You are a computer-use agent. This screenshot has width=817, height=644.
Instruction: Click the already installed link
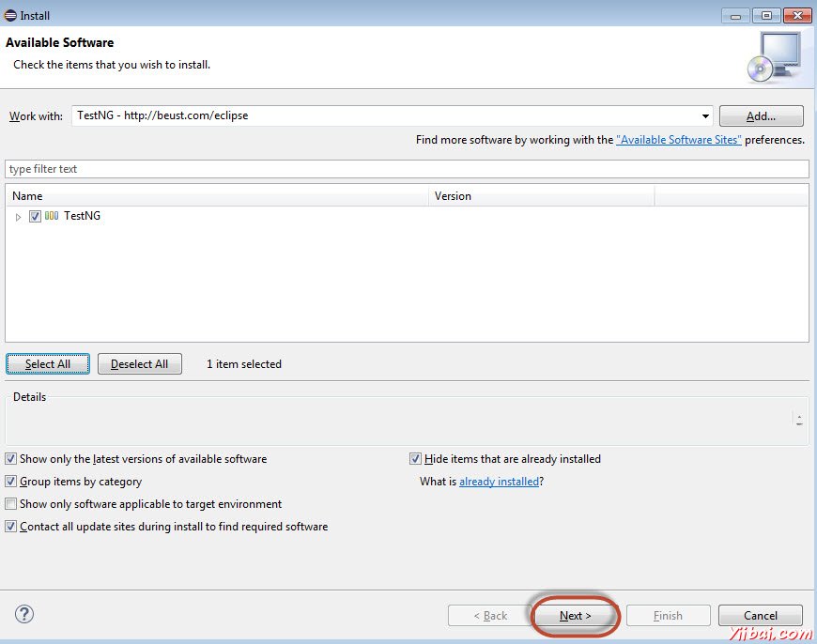tap(498, 482)
